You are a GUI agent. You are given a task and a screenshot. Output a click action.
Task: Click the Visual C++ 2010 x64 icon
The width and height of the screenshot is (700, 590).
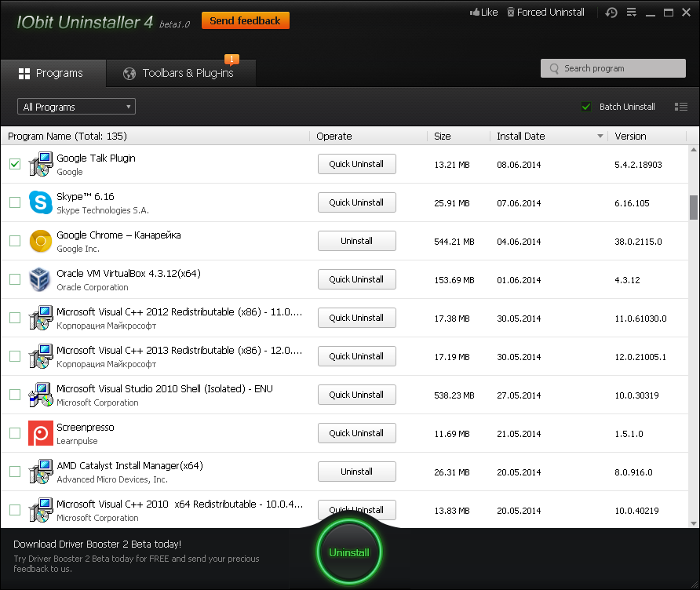tap(41, 510)
